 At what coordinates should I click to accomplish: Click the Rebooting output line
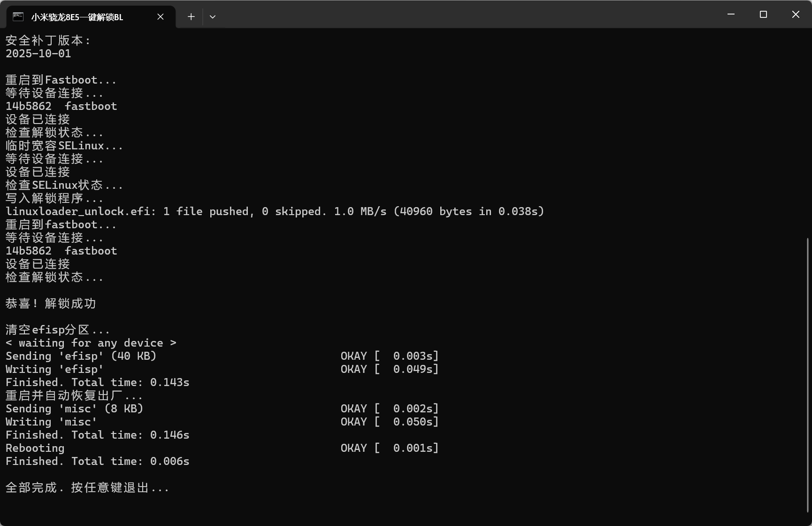35,448
